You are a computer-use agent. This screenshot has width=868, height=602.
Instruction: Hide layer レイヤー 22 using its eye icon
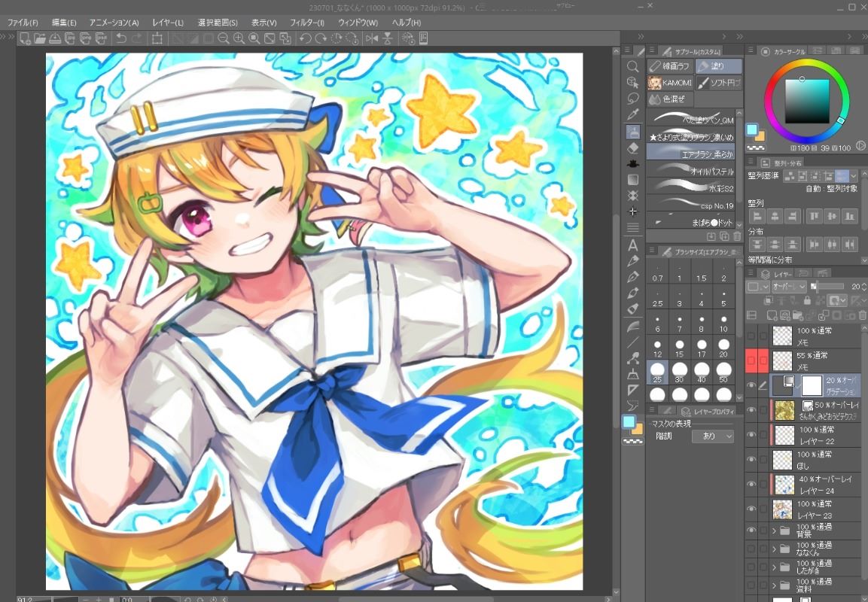click(x=751, y=435)
